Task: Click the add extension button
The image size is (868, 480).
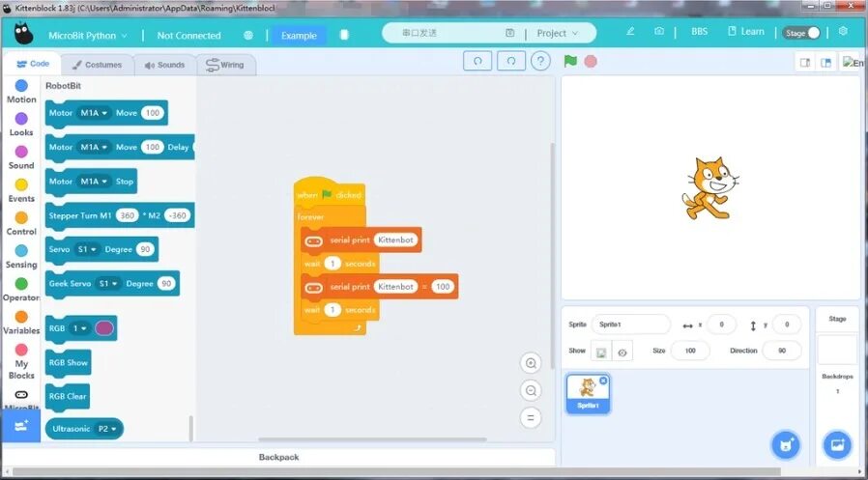Action: coord(21,426)
